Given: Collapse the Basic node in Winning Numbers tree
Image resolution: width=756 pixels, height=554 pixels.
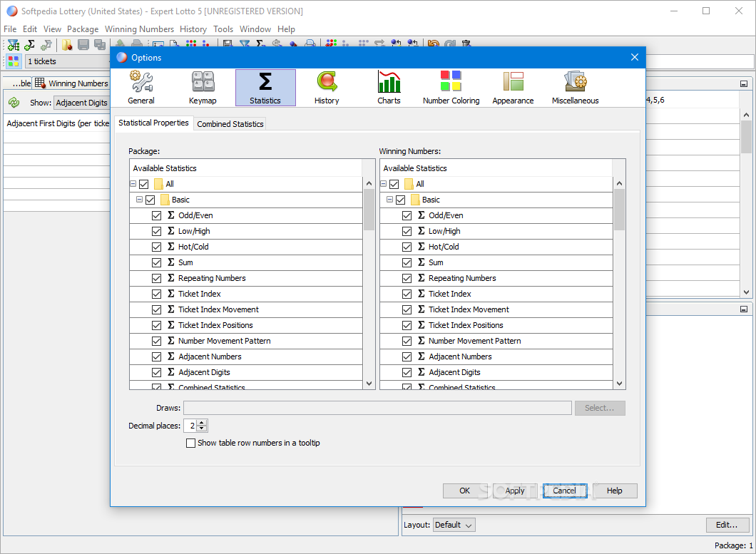Looking at the screenshot, I should pyautogui.click(x=389, y=199).
